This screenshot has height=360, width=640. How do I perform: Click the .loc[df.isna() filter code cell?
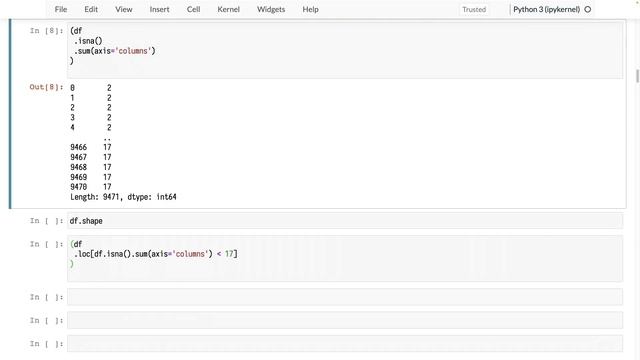345,258
